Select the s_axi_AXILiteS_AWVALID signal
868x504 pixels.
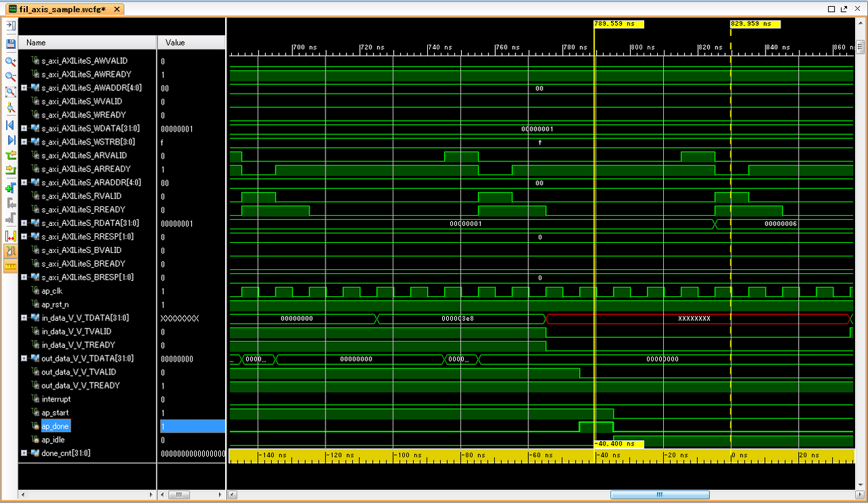[84, 61]
